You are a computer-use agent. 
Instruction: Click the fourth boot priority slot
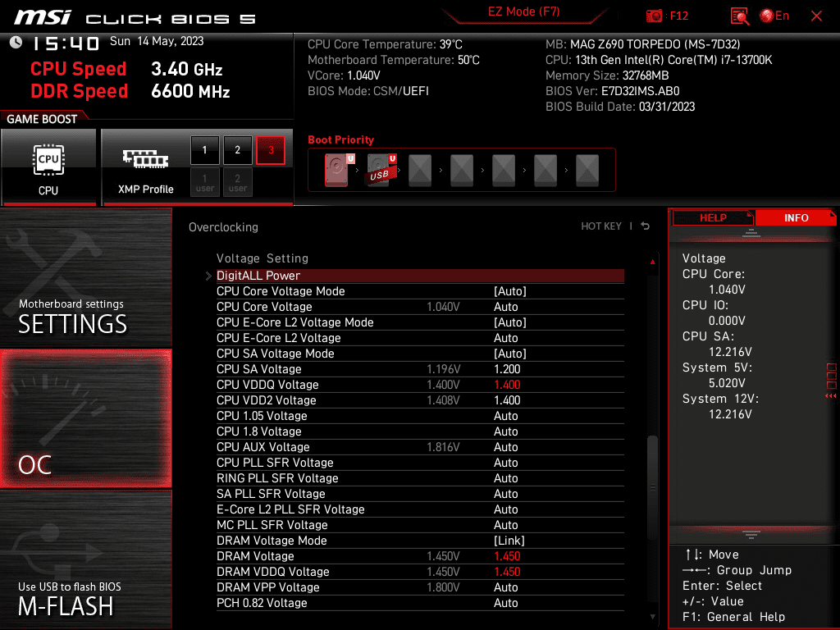(462, 171)
